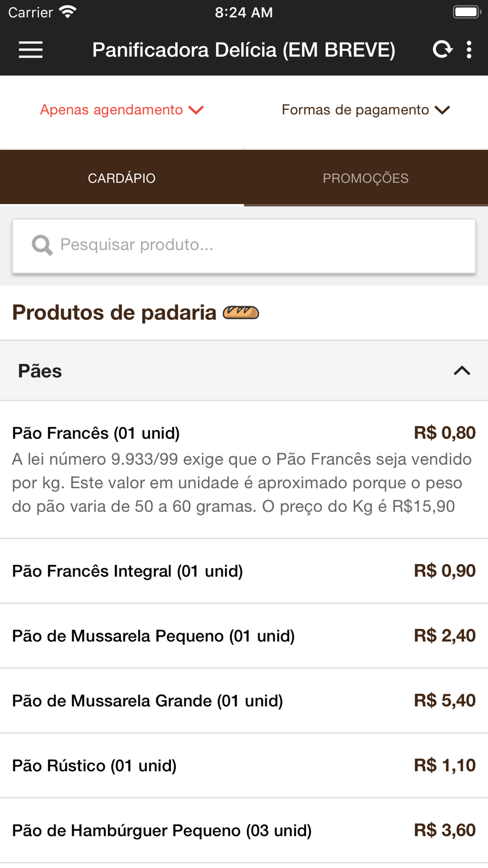Tap the battery indicator icon
Viewport: 488px width, 868px height.
point(467,12)
